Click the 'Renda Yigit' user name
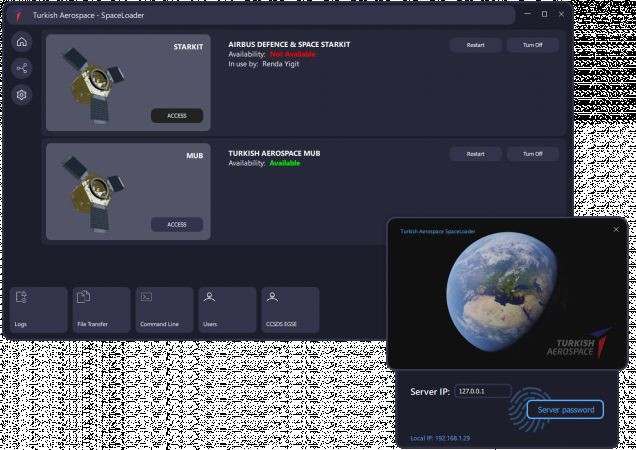636x450 pixels. pyautogui.click(x=281, y=64)
